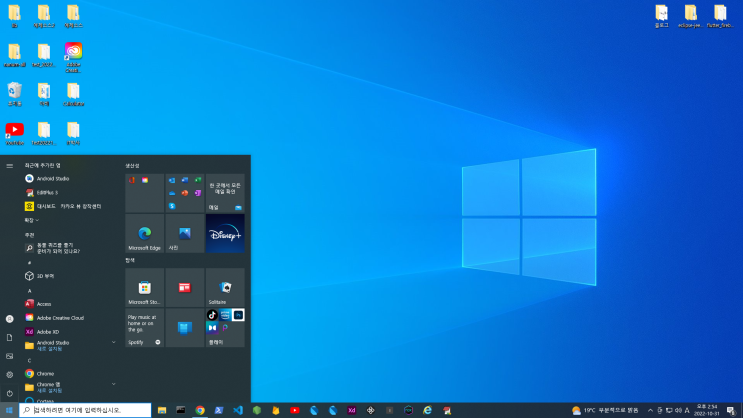Viewport: 743px width, 418px height.
Task: Open the Office folder tile
Action: [x=145, y=193]
